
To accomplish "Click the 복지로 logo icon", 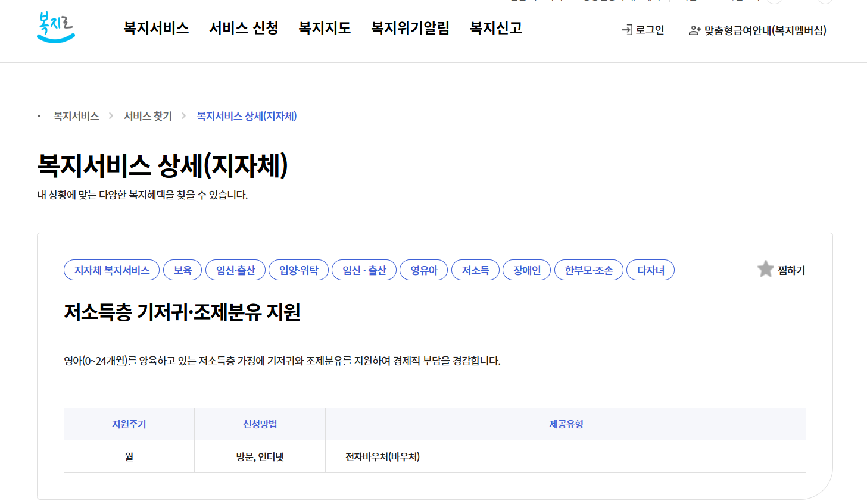I will (55, 26).
